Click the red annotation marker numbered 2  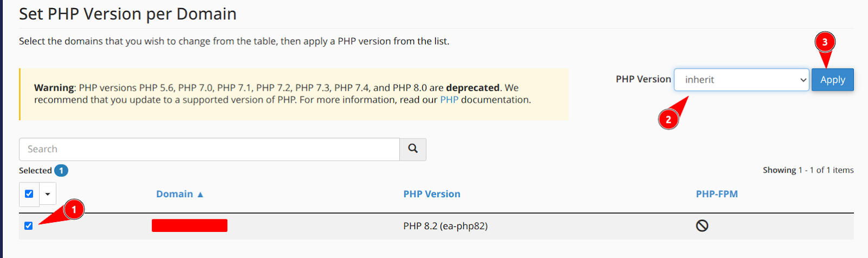click(x=668, y=119)
